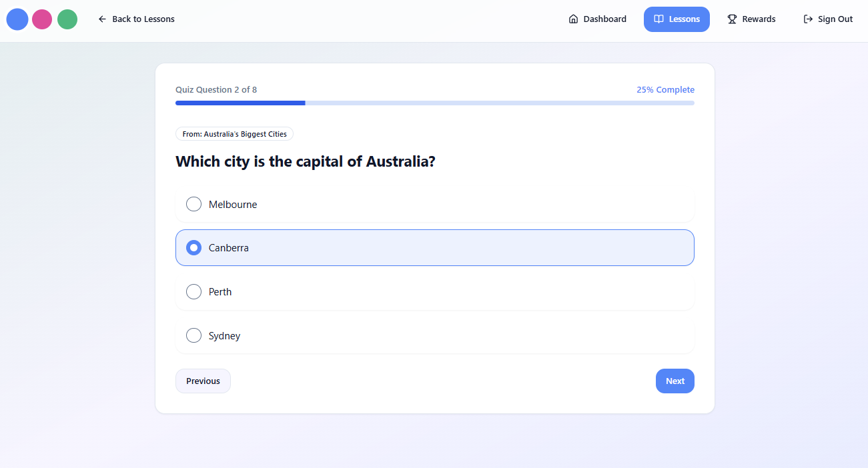Click the Lessons book icon

[659, 19]
